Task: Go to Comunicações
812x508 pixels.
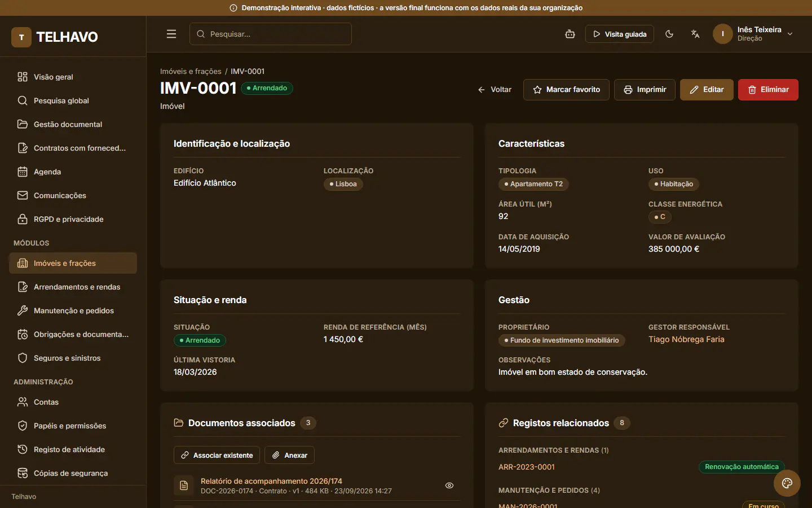Action: coord(73,195)
